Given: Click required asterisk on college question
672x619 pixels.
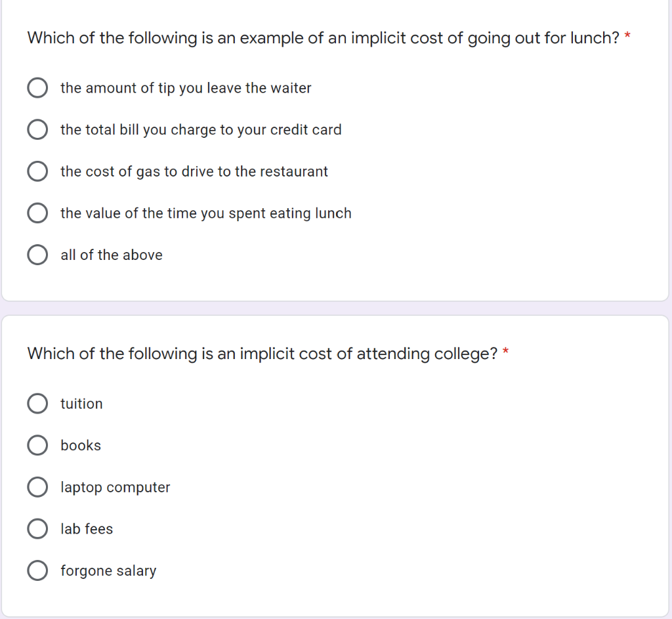Looking at the screenshot, I should point(506,351).
